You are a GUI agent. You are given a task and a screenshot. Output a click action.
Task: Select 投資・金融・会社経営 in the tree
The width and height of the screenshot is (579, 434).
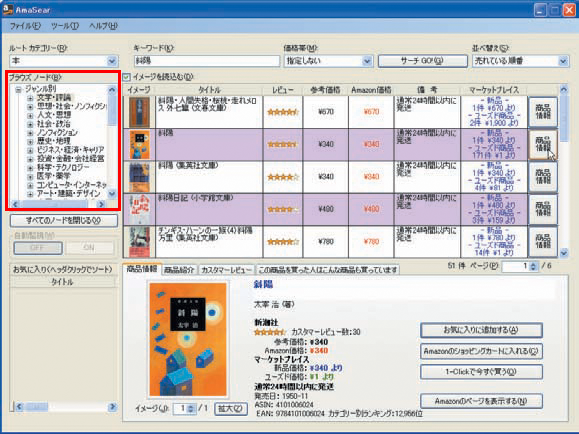[x=70, y=159]
